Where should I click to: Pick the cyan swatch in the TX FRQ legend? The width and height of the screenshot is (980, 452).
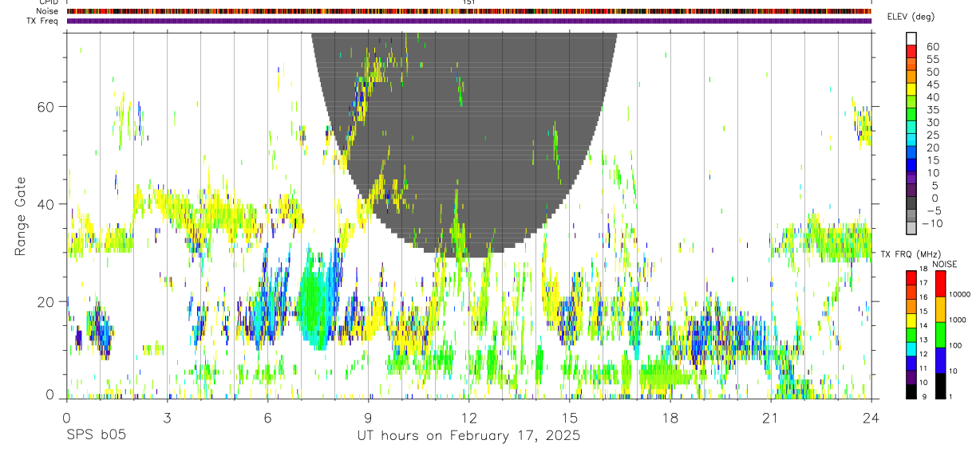point(911,349)
